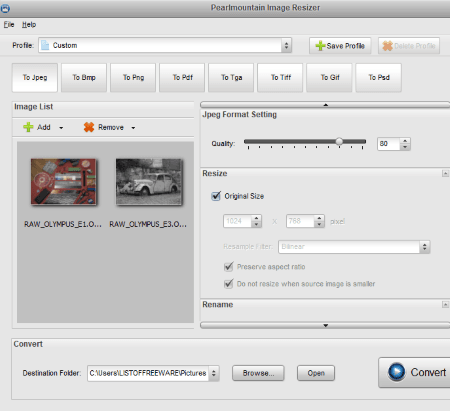Select the To Png format tab
Screen dimensions: 450x411
pyautogui.click(x=133, y=77)
